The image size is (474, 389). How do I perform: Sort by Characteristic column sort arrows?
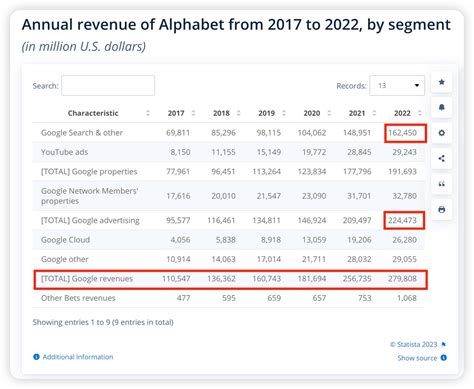tap(148, 113)
